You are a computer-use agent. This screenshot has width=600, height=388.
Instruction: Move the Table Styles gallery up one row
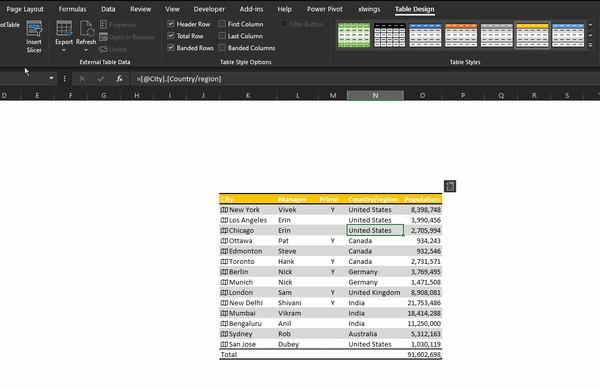pyautogui.click(x=590, y=25)
